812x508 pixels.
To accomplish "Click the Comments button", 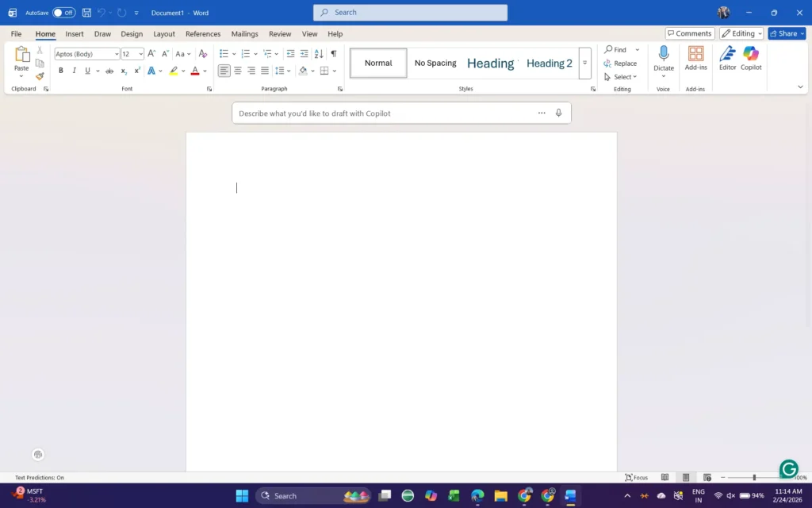I will pyautogui.click(x=689, y=33).
